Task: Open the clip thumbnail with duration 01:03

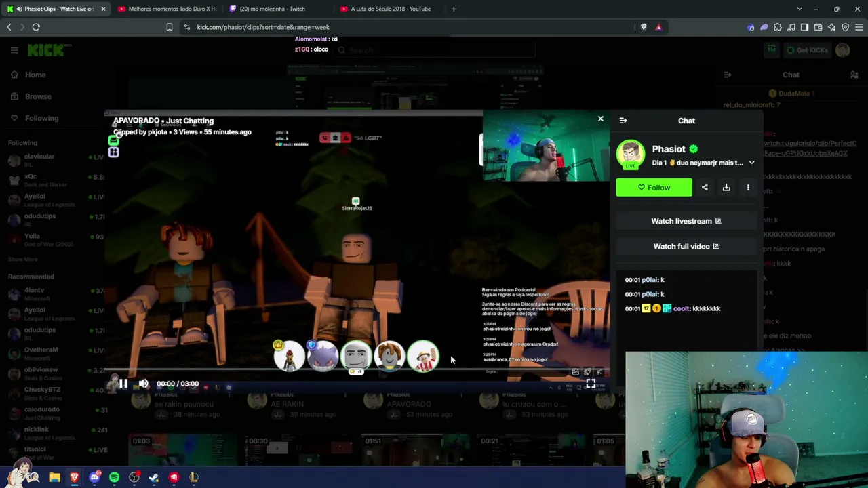Action: click(183, 450)
